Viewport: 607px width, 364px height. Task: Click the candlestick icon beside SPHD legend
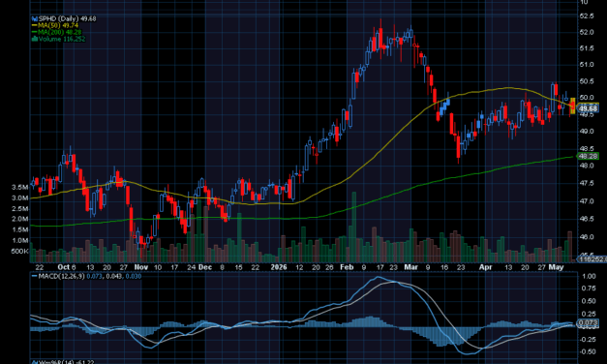pyautogui.click(x=35, y=18)
